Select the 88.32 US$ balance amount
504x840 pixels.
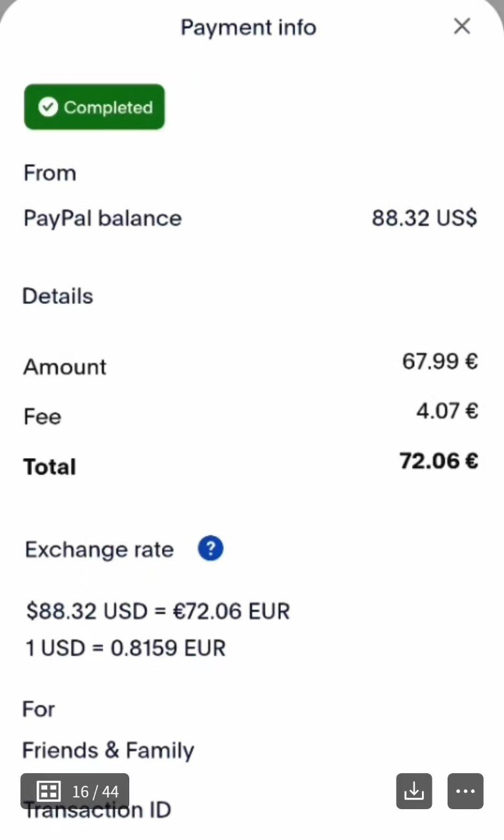point(424,218)
